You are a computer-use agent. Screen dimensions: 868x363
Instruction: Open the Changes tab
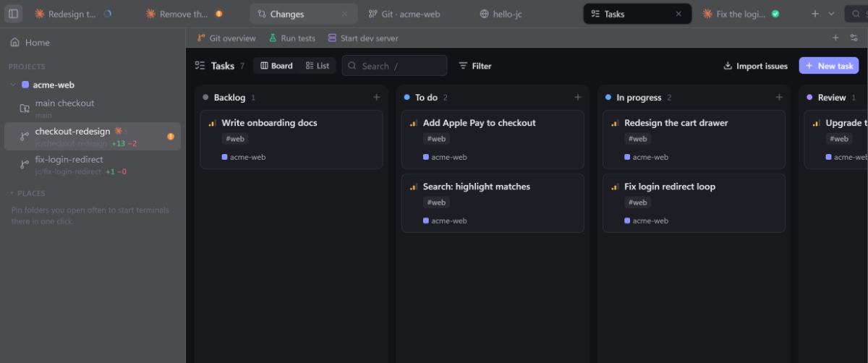[x=304, y=14]
